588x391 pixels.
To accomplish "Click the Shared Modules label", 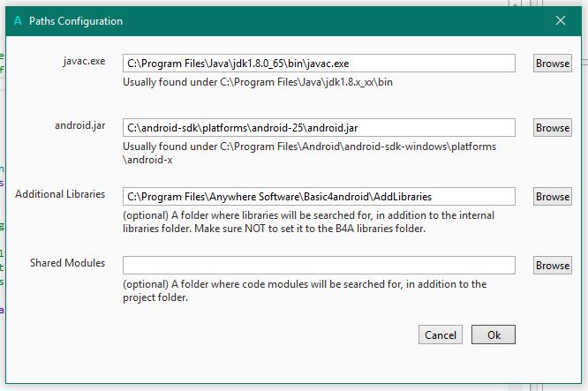I will pyautogui.click(x=67, y=263).
